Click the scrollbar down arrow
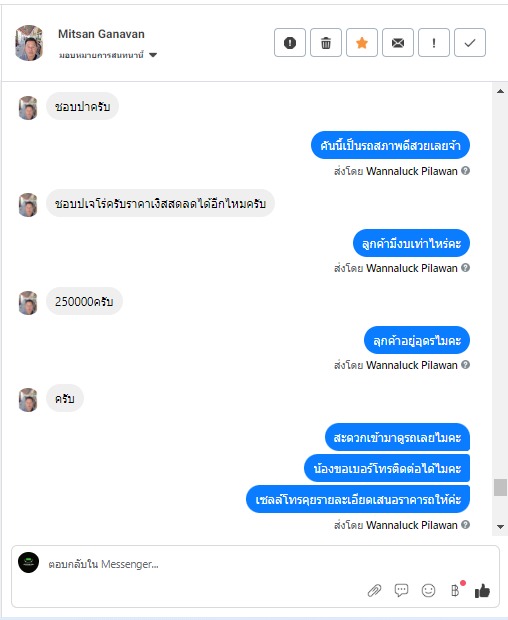The height and width of the screenshot is (620, 508). [x=500, y=526]
